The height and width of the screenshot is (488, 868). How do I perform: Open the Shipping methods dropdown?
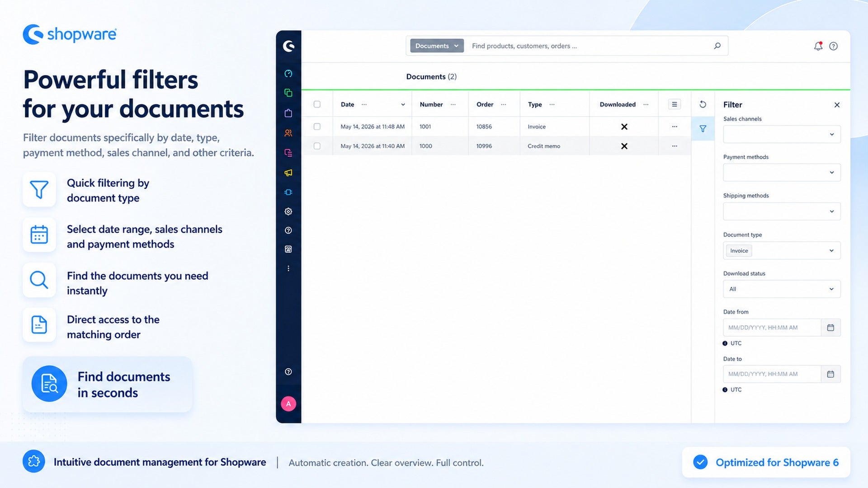tap(782, 211)
